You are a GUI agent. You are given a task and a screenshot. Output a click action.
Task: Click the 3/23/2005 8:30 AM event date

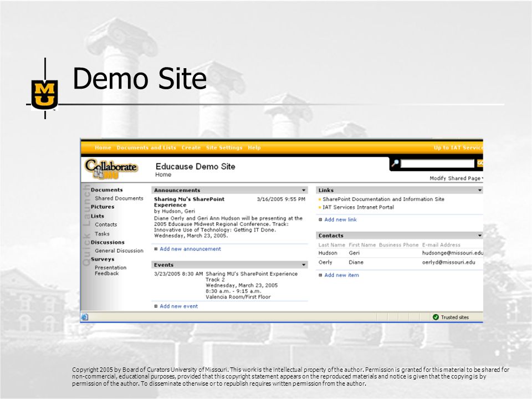pos(178,274)
